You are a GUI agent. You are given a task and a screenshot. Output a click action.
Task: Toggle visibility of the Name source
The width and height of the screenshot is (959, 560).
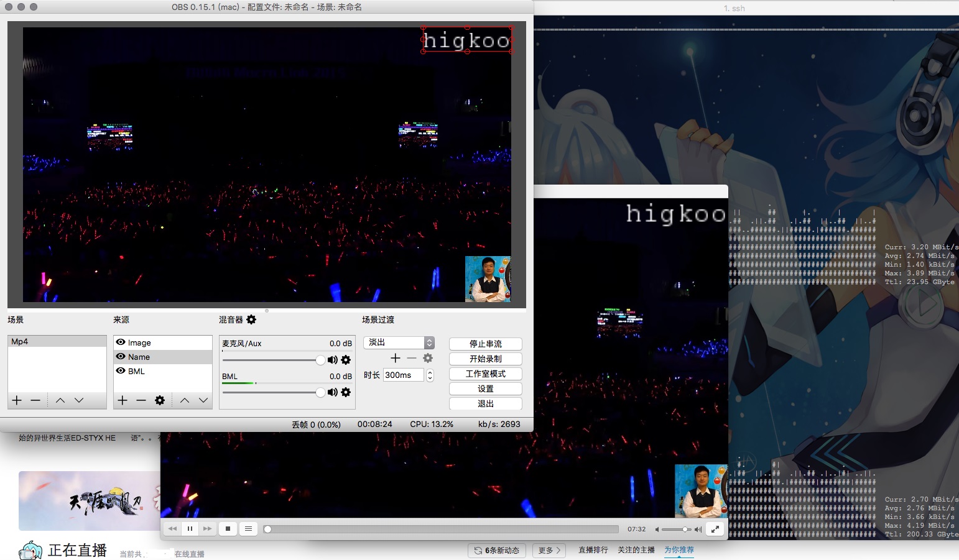121,357
